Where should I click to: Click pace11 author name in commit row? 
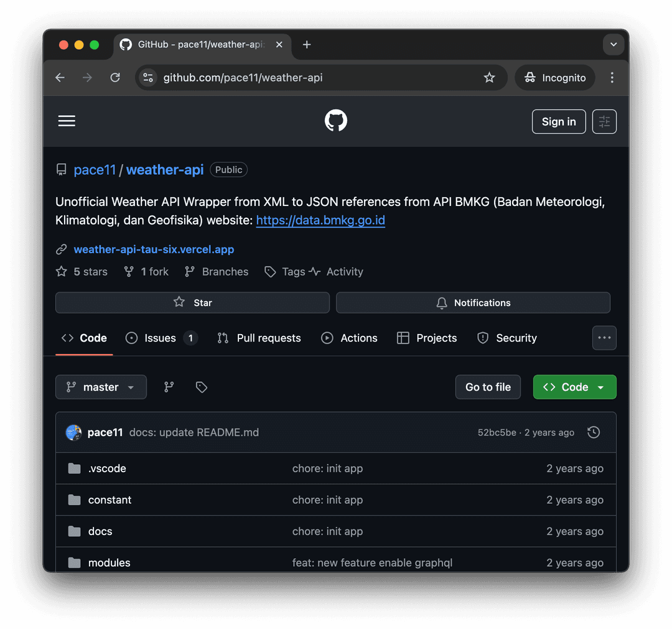coord(105,432)
